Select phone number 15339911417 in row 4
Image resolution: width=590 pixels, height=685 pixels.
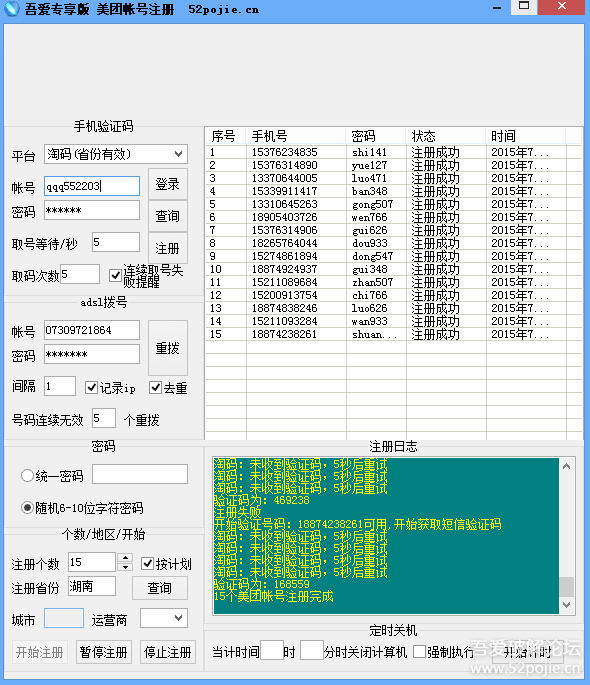point(284,191)
